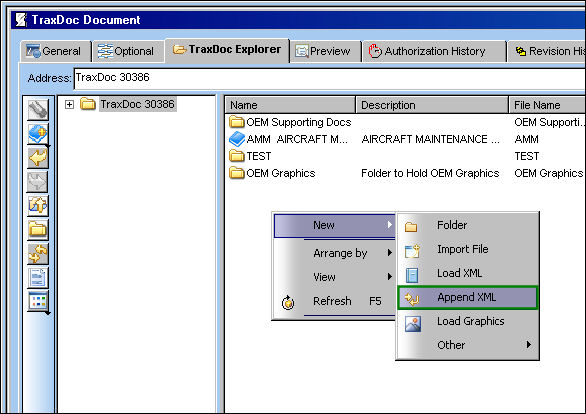
Task: Click the TraxDoc 30386 tree folder icon
Action: [x=88, y=104]
